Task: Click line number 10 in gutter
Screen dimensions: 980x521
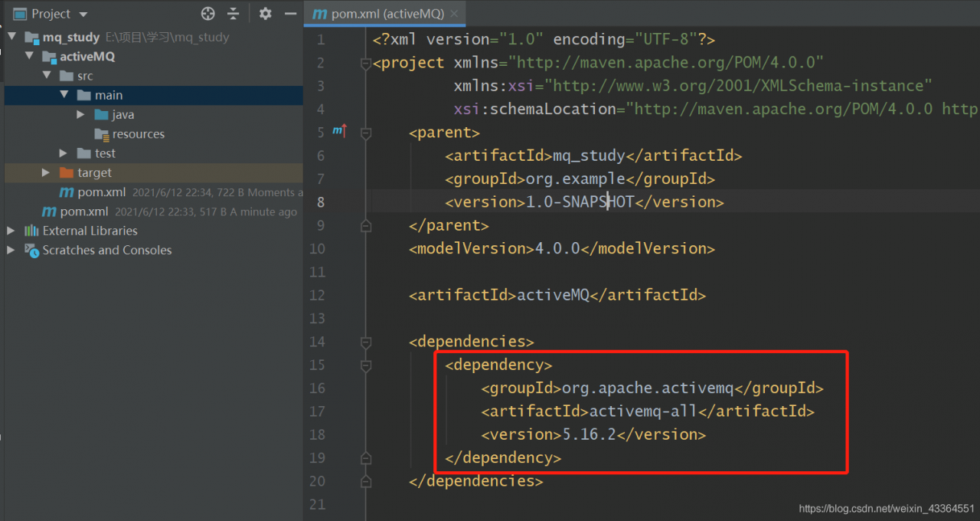Action: coord(317,248)
